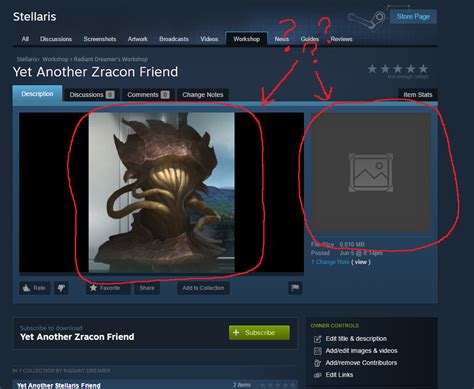474x389 pixels.
Task: Open the Guides tab
Action: pos(310,39)
